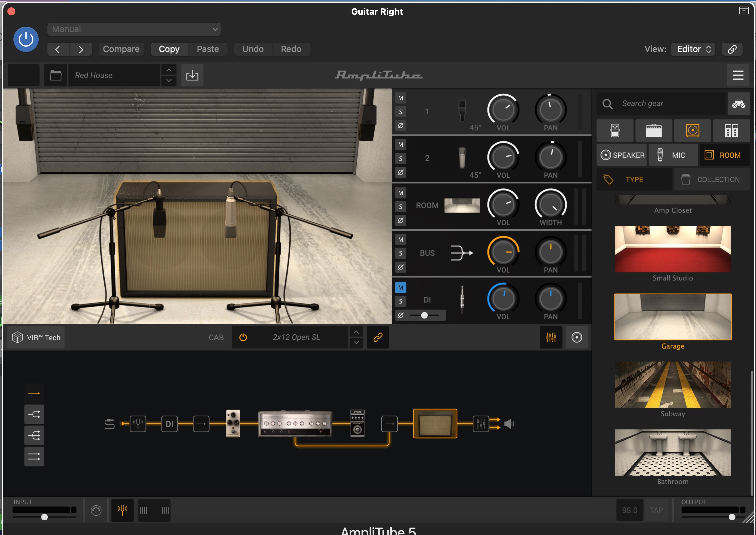This screenshot has height=535, width=756.
Task: Adjust the BUS VOL knob
Action: pos(503,252)
